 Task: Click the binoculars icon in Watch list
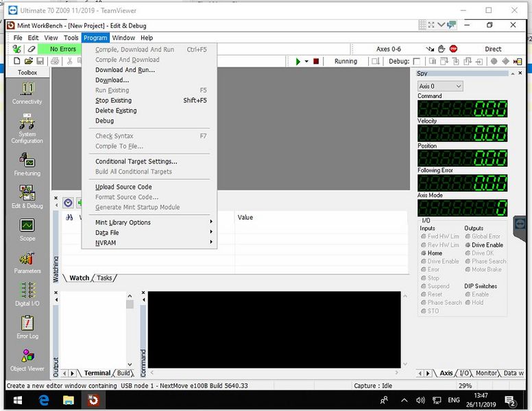[x=69, y=218]
